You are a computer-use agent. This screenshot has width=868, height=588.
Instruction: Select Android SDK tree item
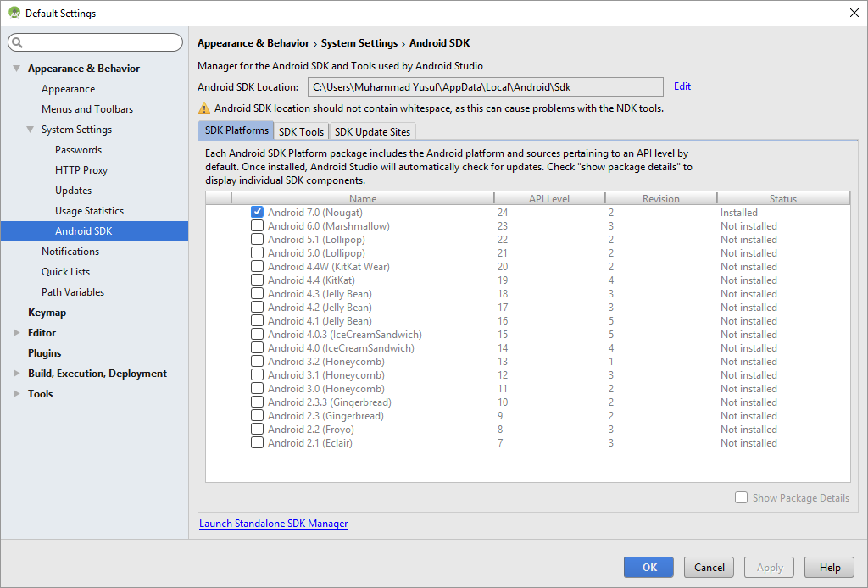[x=95, y=231]
